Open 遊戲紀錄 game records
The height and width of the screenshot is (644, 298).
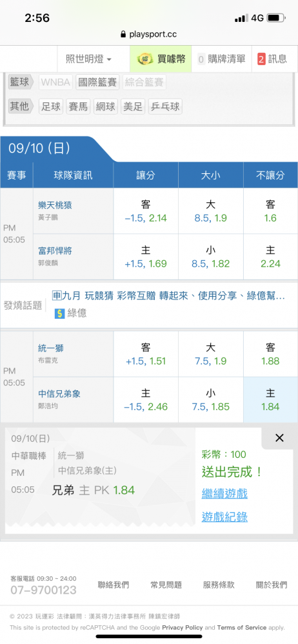tap(224, 516)
